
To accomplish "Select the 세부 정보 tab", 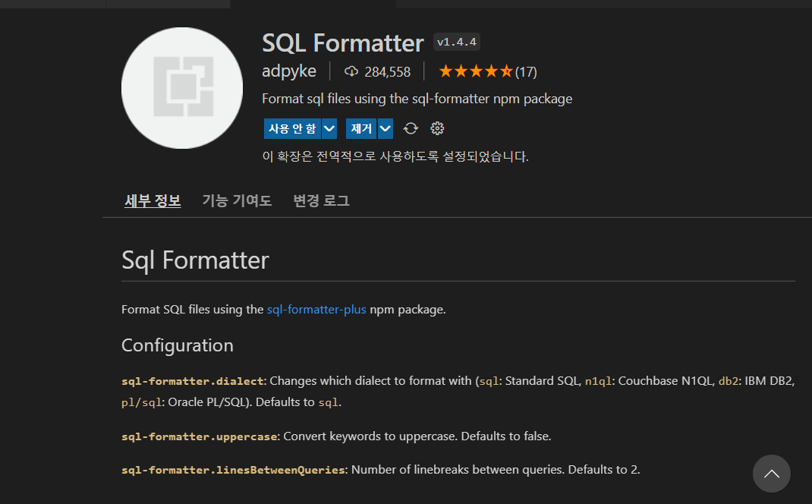I will point(152,200).
